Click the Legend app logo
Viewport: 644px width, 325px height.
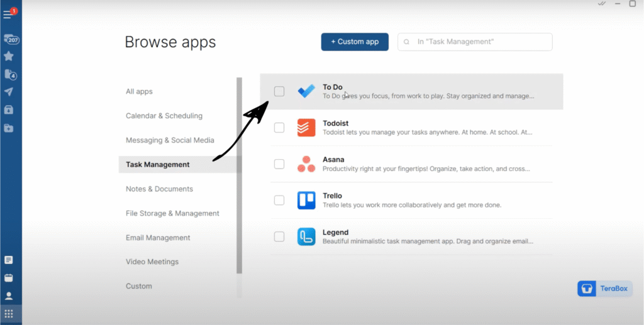(306, 237)
